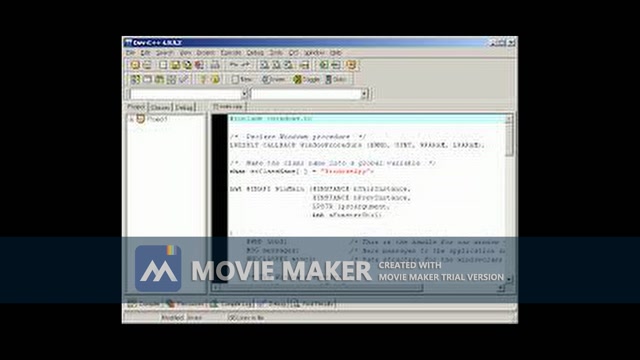Open the Window menu
640x360 pixels.
tap(315, 53)
